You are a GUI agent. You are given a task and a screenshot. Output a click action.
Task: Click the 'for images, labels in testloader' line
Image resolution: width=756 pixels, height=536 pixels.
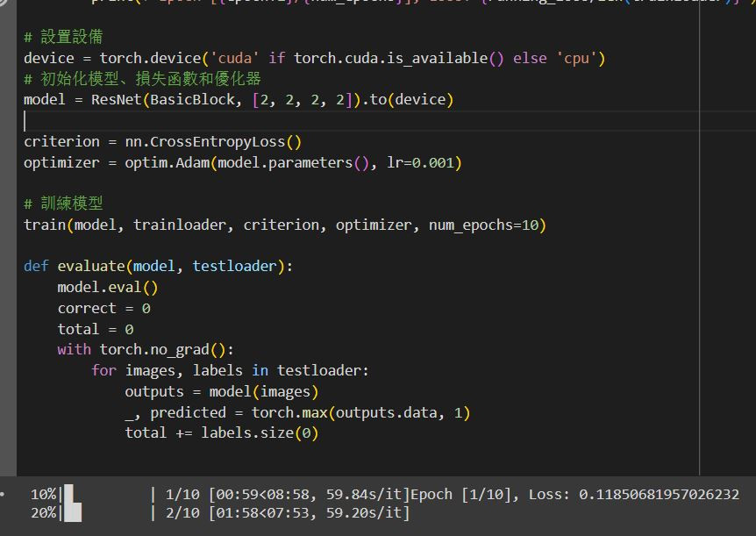tap(230, 370)
